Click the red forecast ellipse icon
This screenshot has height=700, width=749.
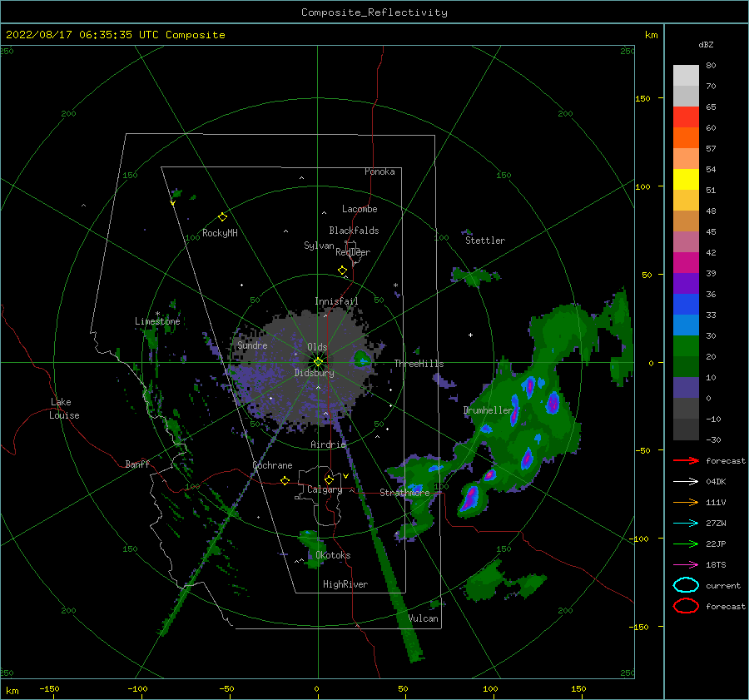[686, 606]
